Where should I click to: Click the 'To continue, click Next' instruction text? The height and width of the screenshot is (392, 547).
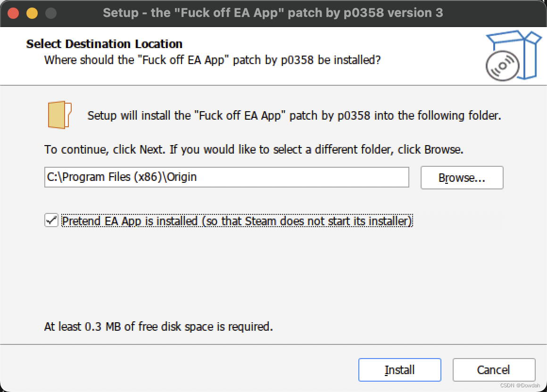[254, 149]
